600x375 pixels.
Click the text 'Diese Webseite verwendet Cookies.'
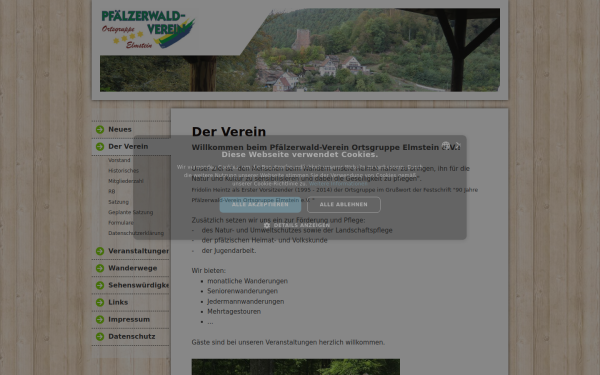coord(300,155)
